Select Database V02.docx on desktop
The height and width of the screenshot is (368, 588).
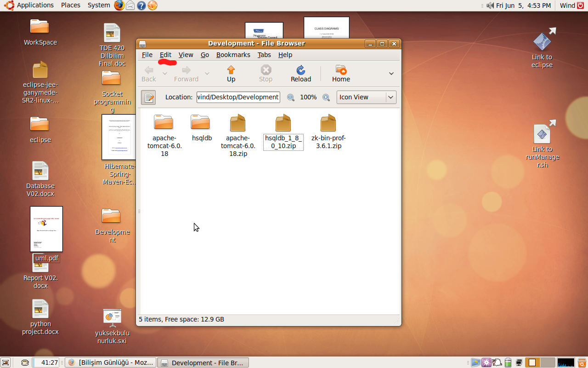pyautogui.click(x=40, y=179)
